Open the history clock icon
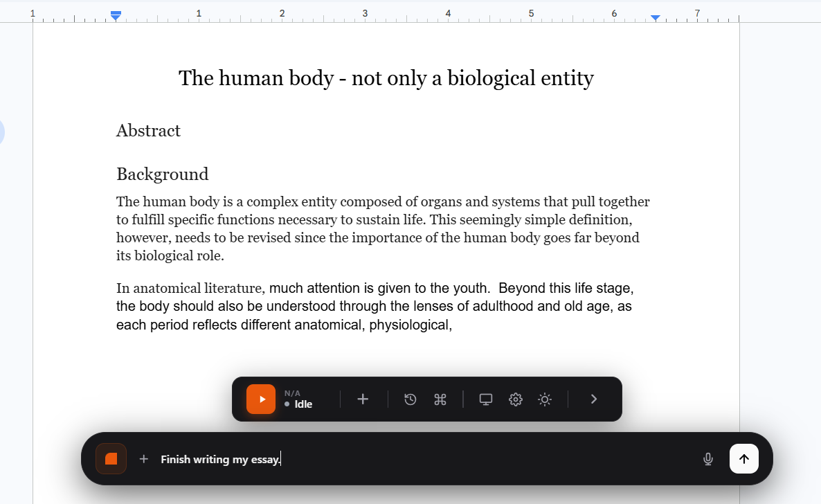Image resolution: width=821 pixels, height=504 pixels. click(x=410, y=399)
